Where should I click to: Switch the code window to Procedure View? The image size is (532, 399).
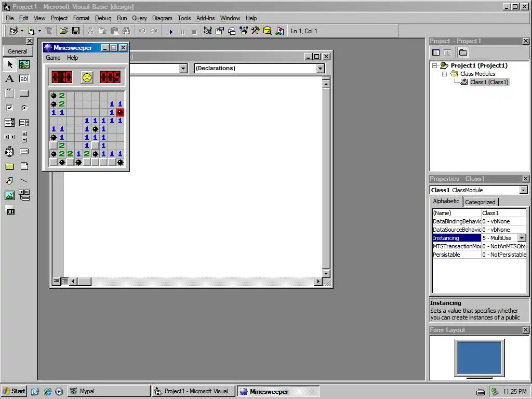coord(56,281)
